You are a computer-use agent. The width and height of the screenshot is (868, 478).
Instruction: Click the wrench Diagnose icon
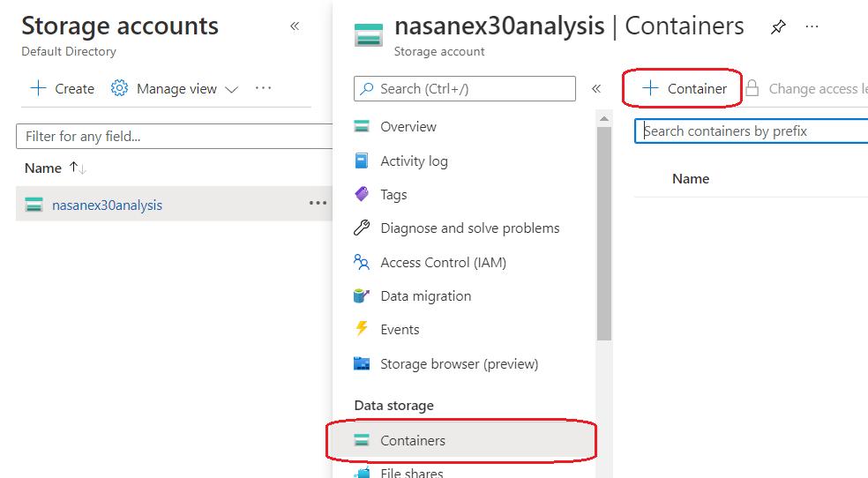362,228
